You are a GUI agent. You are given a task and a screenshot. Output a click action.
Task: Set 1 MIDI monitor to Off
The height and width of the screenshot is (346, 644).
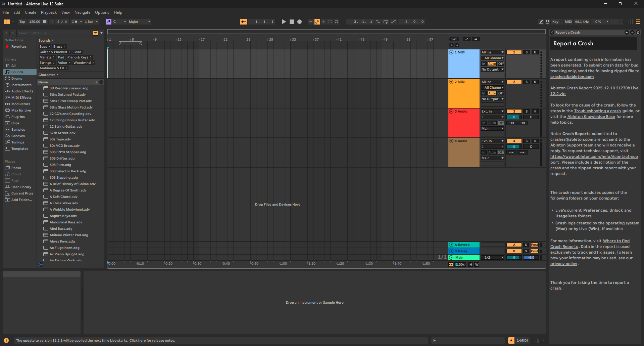501,64
